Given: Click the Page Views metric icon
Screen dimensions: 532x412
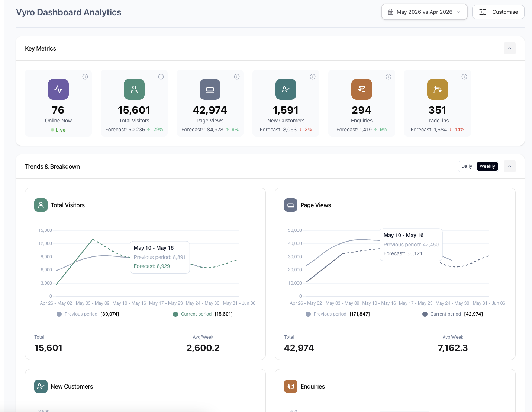Looking at the screenshot, I should (210, 89).
